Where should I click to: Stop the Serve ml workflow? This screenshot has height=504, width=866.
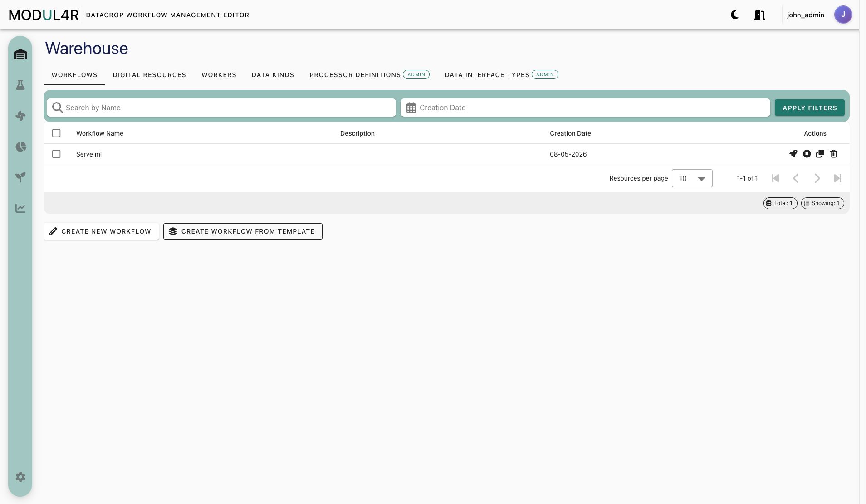(x=807, y=154)
